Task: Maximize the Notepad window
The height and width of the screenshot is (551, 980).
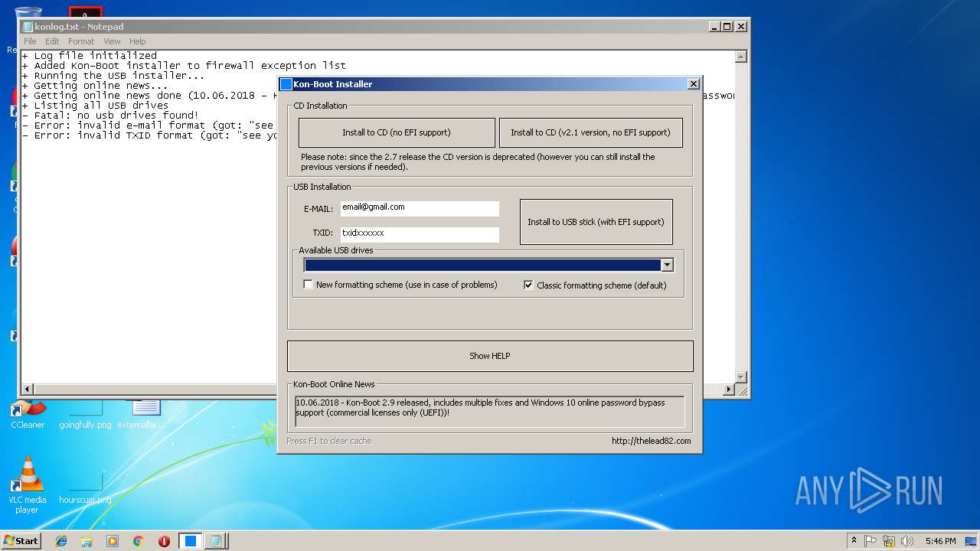Action: coord(727,27)
